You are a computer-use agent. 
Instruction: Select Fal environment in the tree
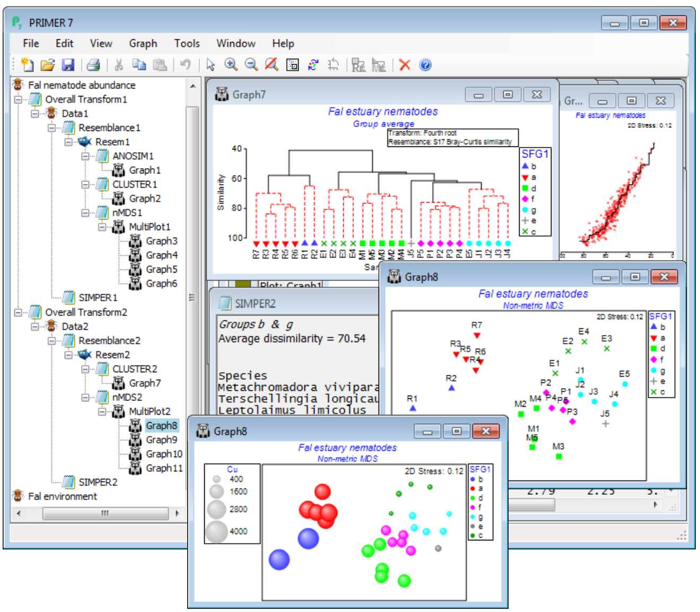63,496
